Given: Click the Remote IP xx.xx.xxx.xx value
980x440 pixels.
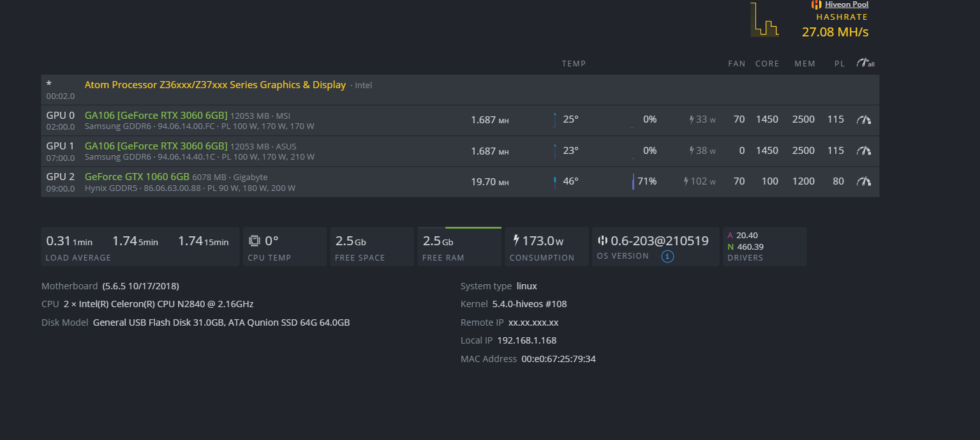Looking at the screenshot, I should [x=533, y=322].
